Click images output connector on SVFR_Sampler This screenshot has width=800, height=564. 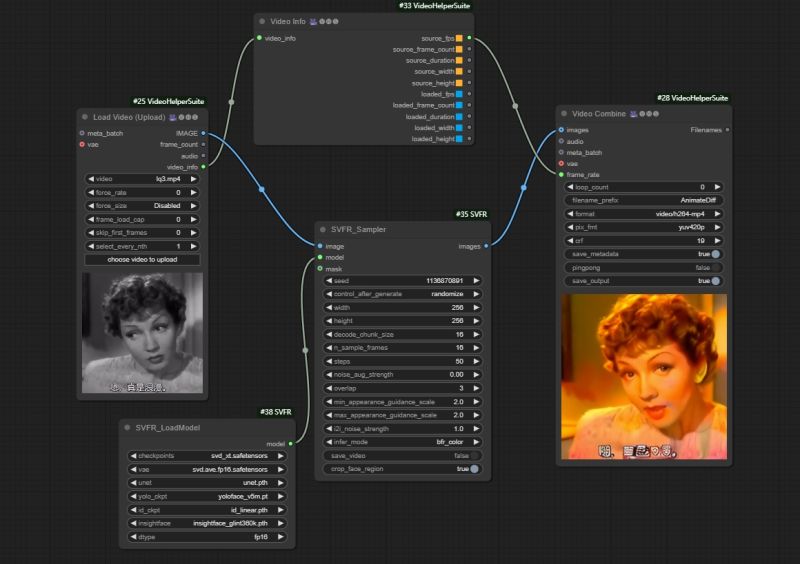click(x=486, y=246)
